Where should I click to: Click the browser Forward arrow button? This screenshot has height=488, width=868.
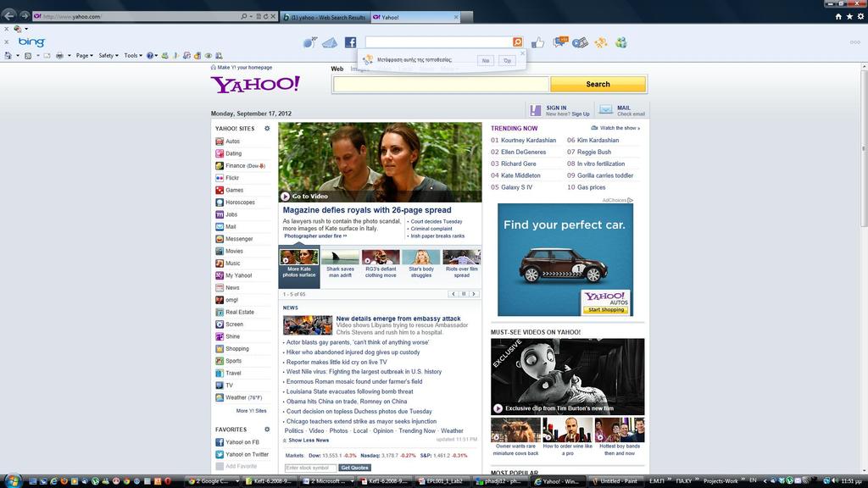pyautogui.click(x=25, y=16)
